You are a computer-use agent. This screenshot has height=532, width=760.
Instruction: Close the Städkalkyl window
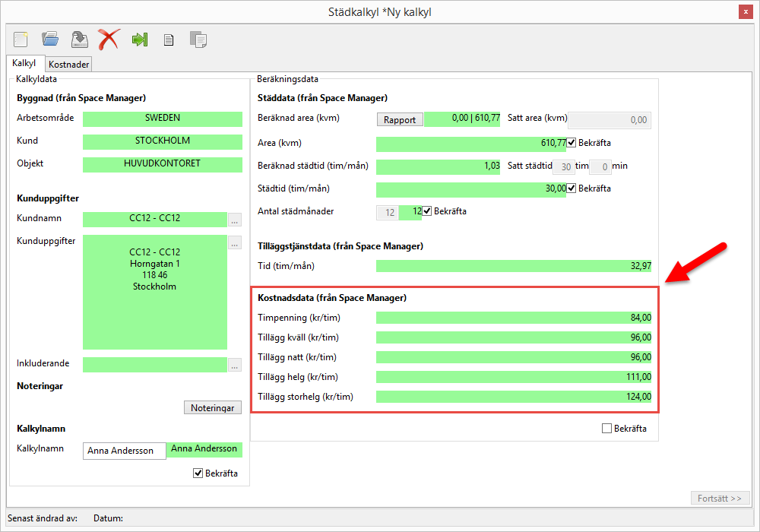[746, 12]
